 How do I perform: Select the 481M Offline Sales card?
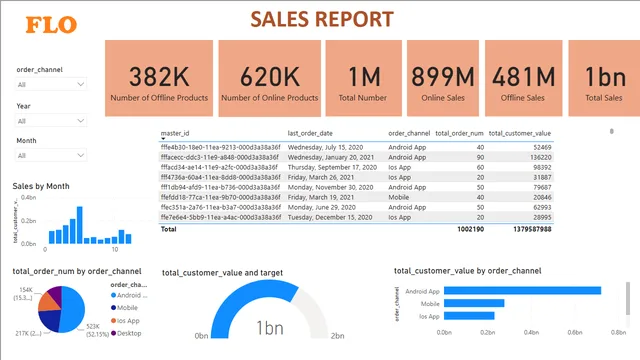click(x=523, y=78)
